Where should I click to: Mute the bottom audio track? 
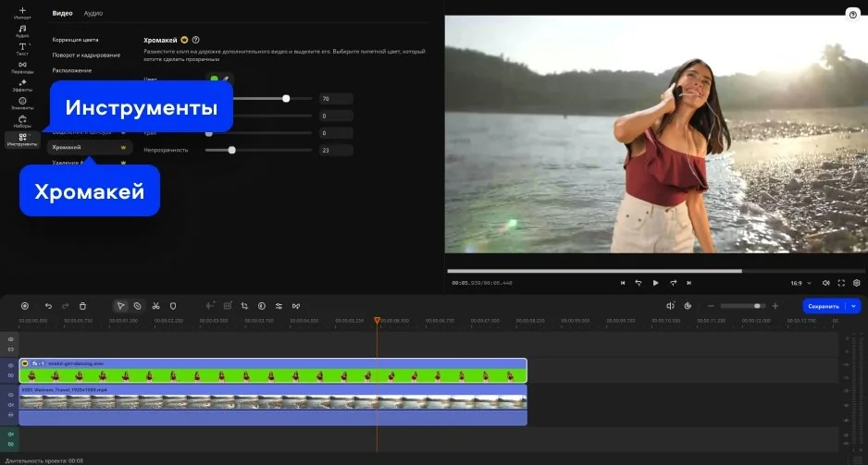click(x=10, y=434)
